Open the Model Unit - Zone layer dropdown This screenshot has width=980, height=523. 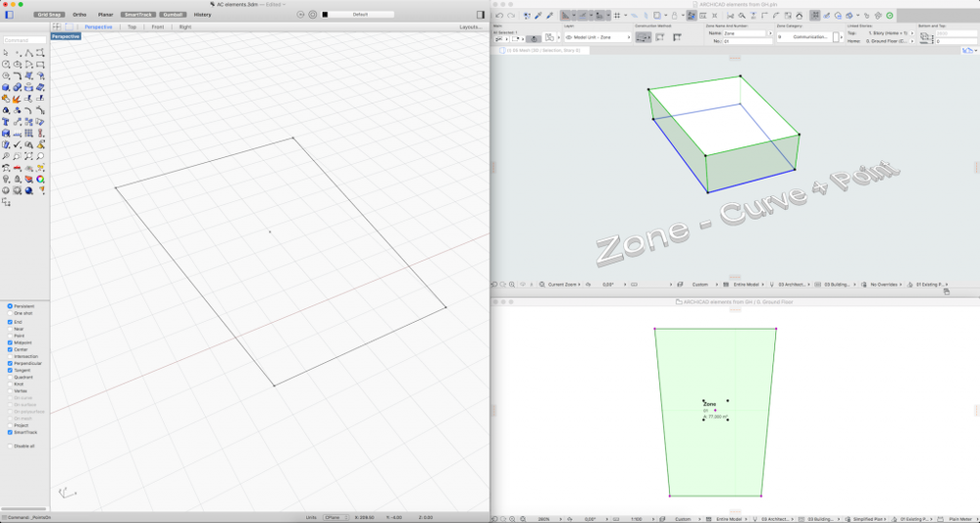[x=597, y=37]
